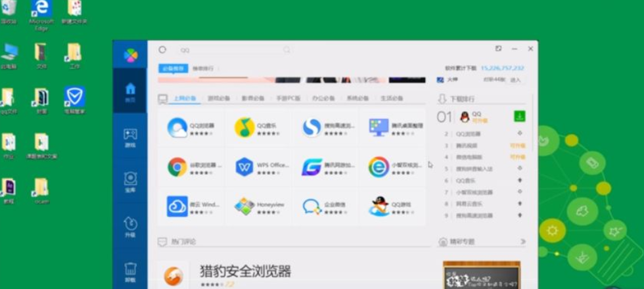This screenshot has height=289, width=644.
Task: Open the 升级 upgrade section in the sidebar
Action: point(130,227)
